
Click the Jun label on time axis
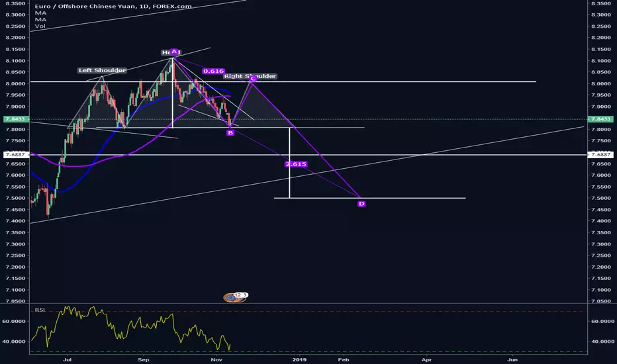pos(512,359)
